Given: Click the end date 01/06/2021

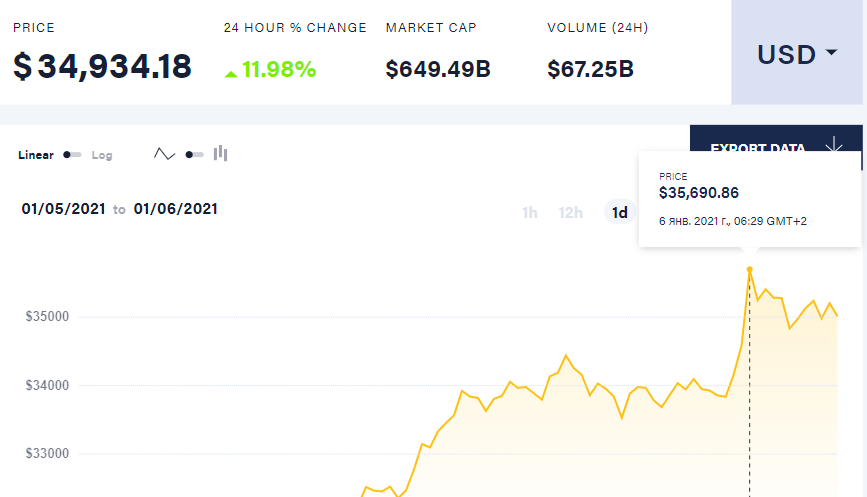Looking at the screenshot, I should 175,209.
